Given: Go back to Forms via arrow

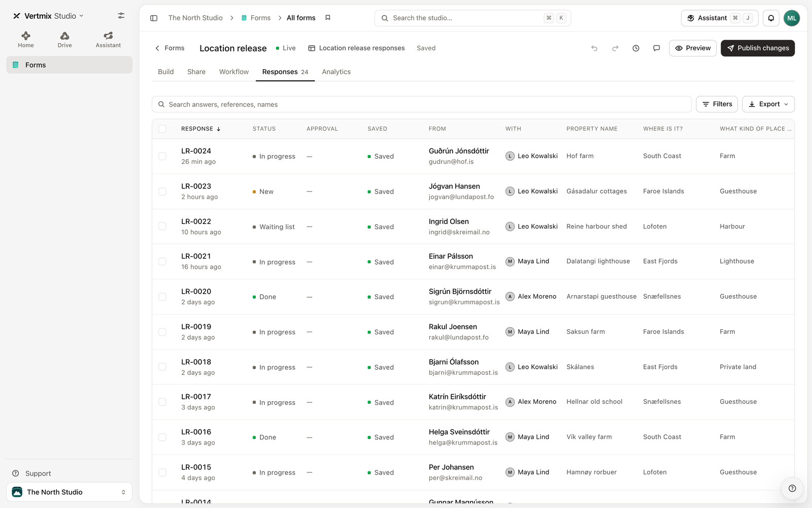Looking at the screenshot, I should tap(170, 48).
